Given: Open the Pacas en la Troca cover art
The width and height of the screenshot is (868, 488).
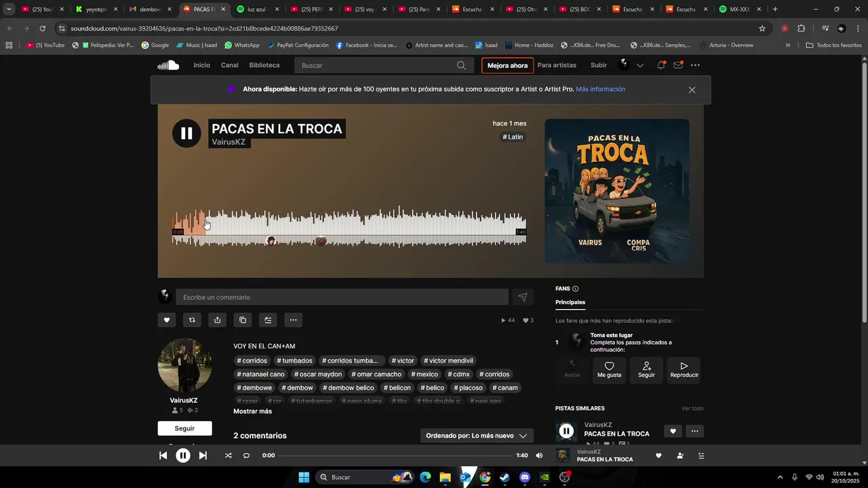Looking at the screenshot, I should pos(617,191).
